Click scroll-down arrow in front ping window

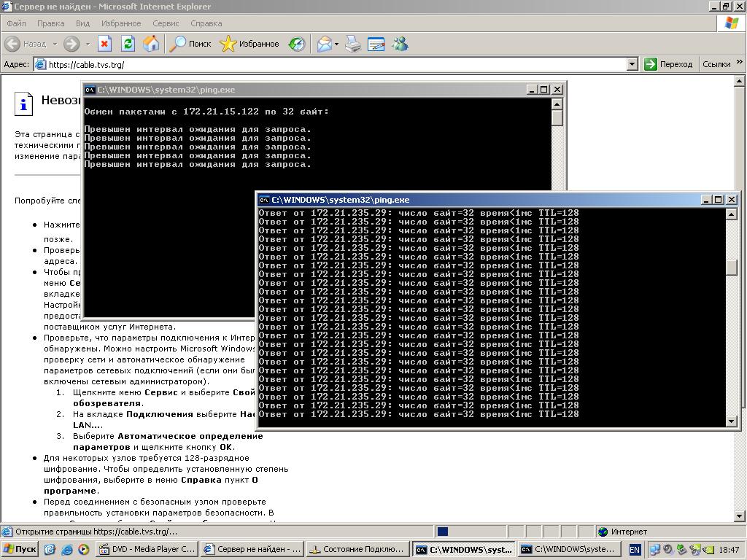pos(732,421)
